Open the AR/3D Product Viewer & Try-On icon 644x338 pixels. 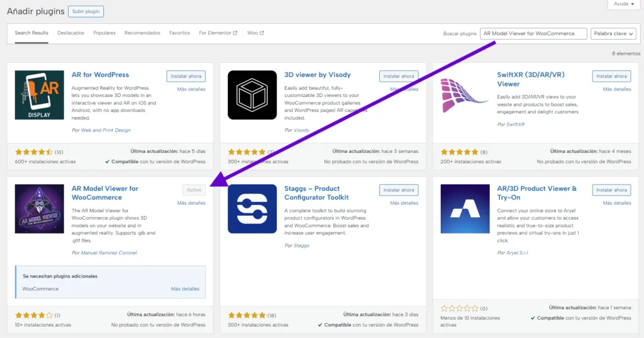point(465,209)
